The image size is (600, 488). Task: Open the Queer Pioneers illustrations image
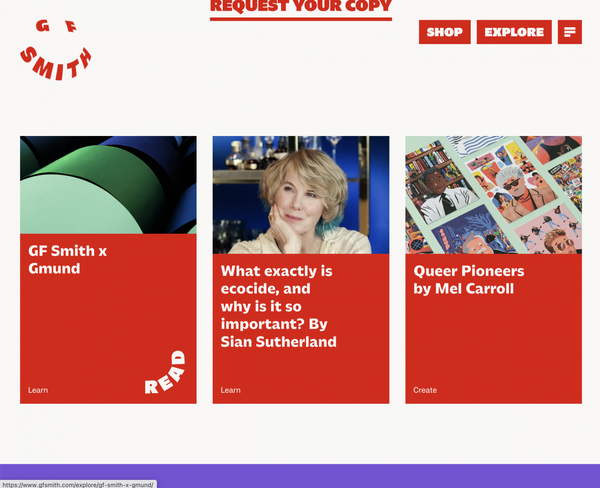[494, 195]
